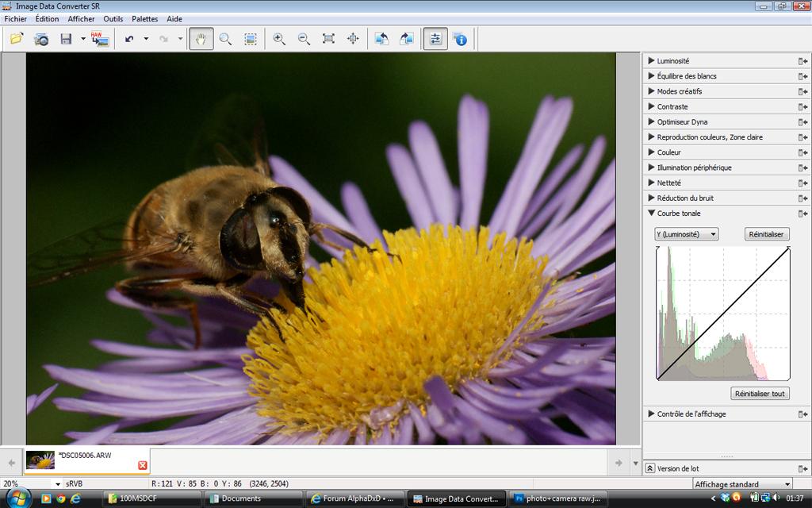Click the filmstrip left arrow
The height and width of the screenshot is (508, 812).
tap(11, 463)
